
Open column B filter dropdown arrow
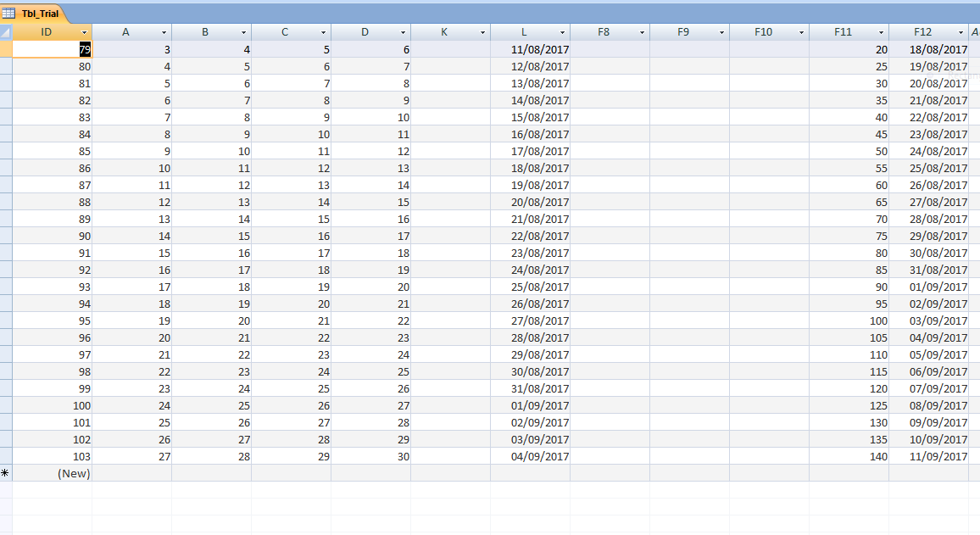tap(244, 32)
